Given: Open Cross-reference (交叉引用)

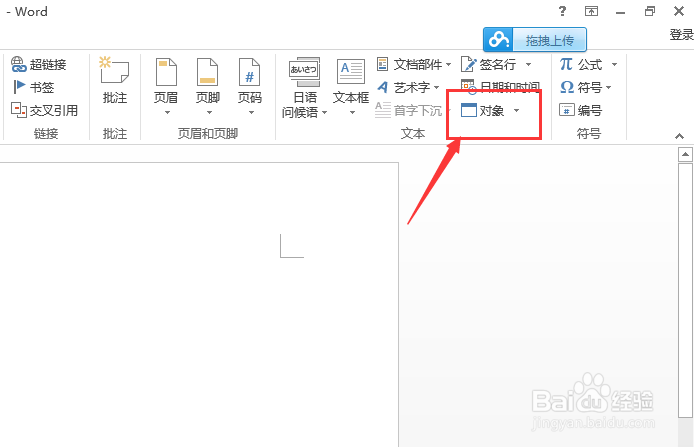Looking at the screenshot, I should (x=44, y=110).
